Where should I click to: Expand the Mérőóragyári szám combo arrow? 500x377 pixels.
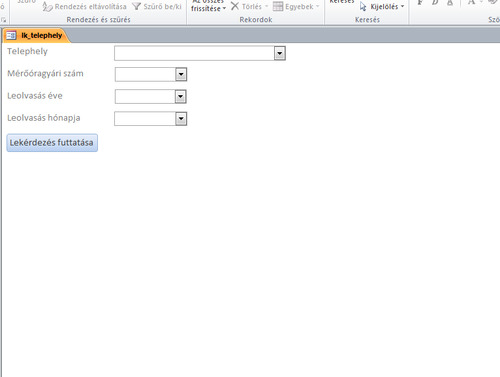tap(181, 74)
